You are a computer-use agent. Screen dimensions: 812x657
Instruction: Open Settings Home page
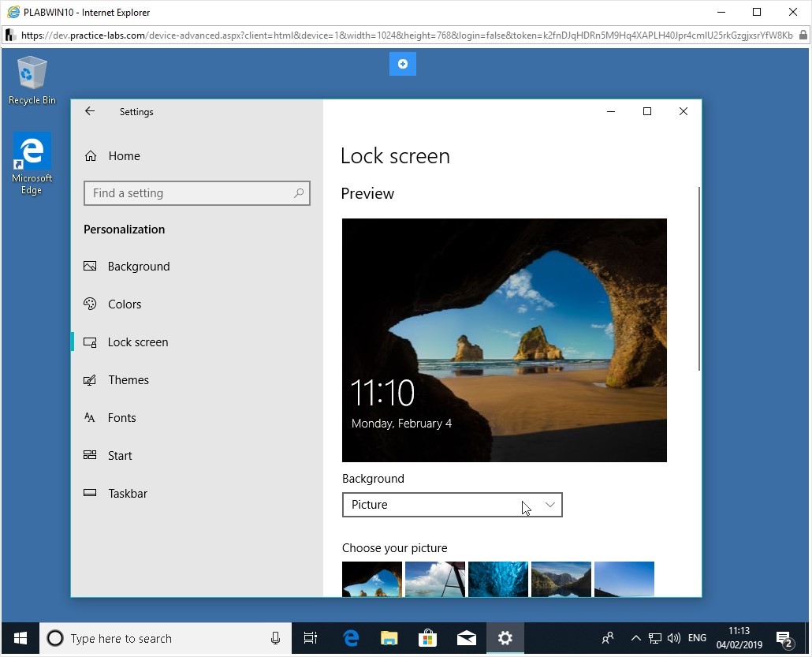click(x=113, y=156)
